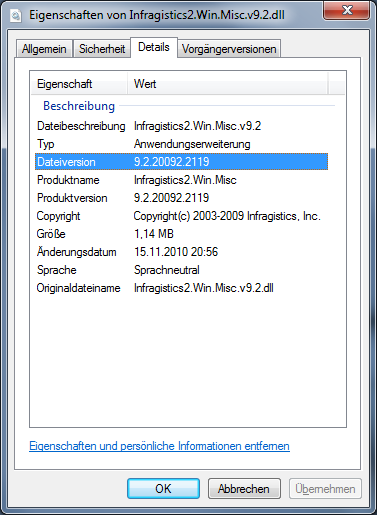Select the Dateibeschreibung row label
This screenshot has width=377, height=515.
pyautogui.click(x=81, y=126)
